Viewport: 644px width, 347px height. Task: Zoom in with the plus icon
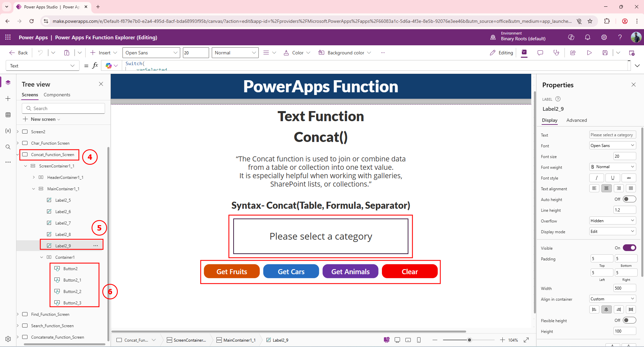[502, 340]
